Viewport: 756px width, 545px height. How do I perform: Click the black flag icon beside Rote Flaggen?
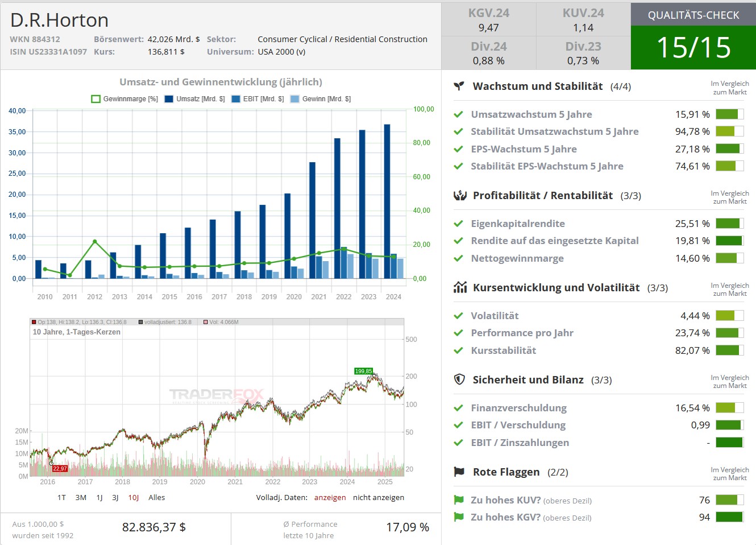click(x=459, y=472)
